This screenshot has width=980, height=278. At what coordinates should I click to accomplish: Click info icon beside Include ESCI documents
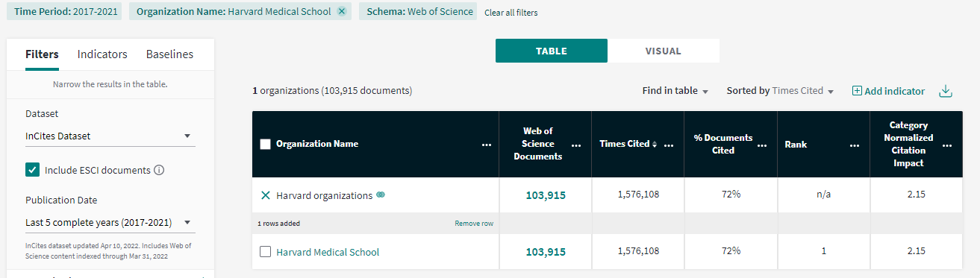[x=159, y=170]
